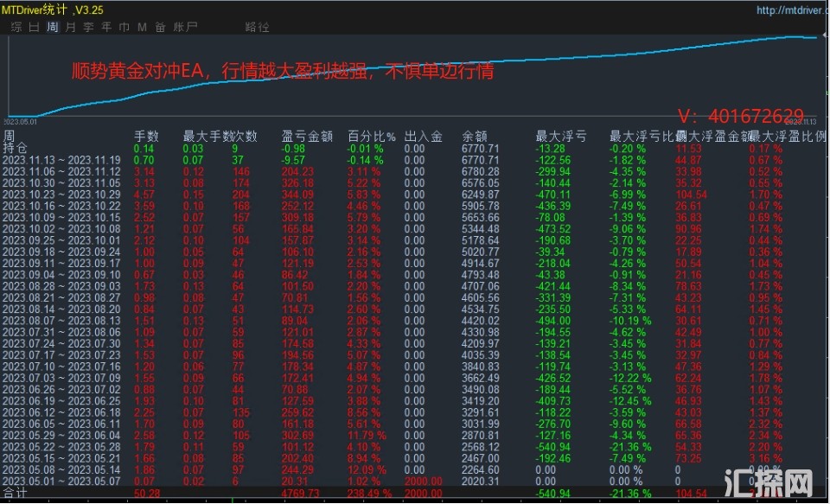
Task: Switch to the 综 summary tab
Action: (16, 27)
